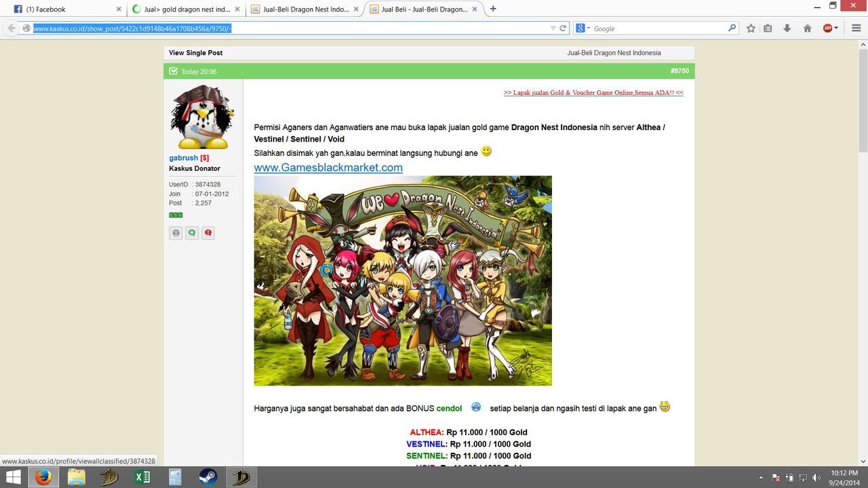Close the 'Jual-Beli Dragon Nest Indo...' tab
This screenshot has width=868, height=488.
(x=355, y=9)
